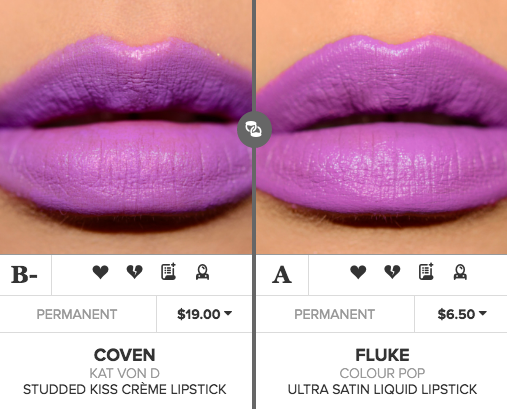Expand the $19.00 price dropdown
507x409 pixels.
[x=204, y=314]
